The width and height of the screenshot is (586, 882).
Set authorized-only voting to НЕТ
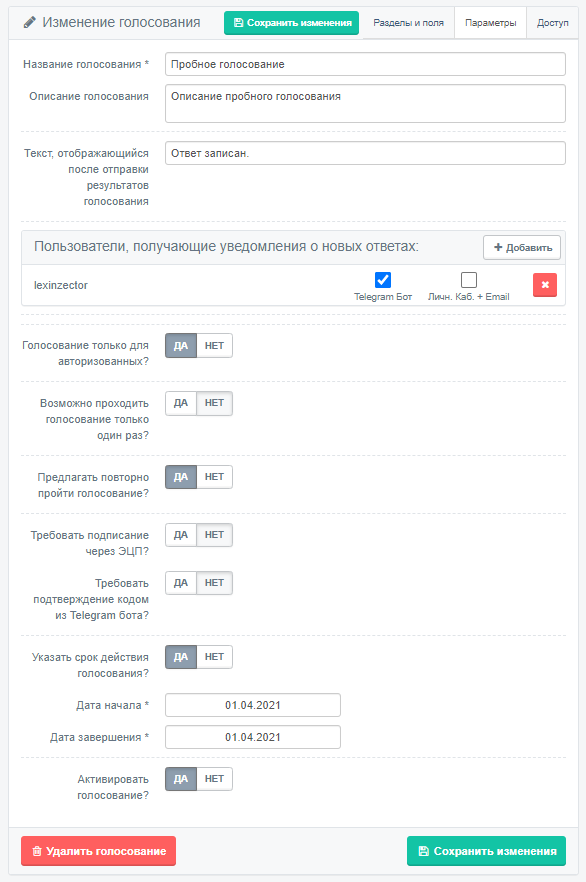214,346
